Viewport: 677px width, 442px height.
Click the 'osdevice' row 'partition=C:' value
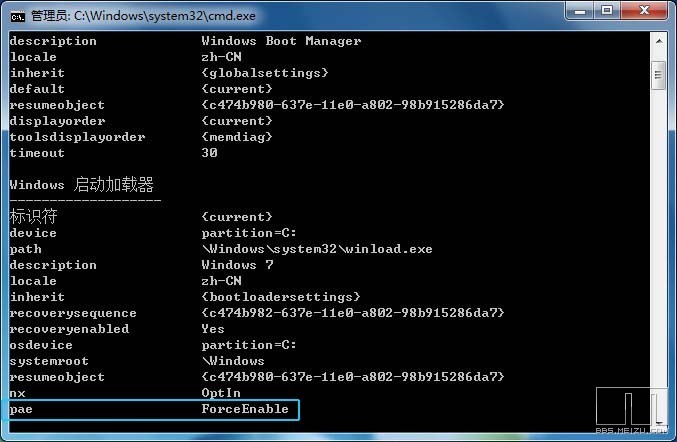249,345
